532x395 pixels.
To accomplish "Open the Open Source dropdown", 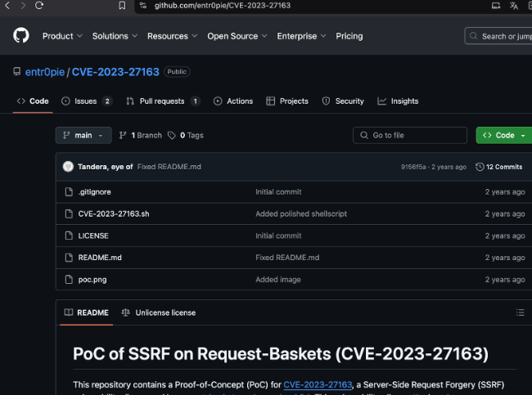I will 237,36.
